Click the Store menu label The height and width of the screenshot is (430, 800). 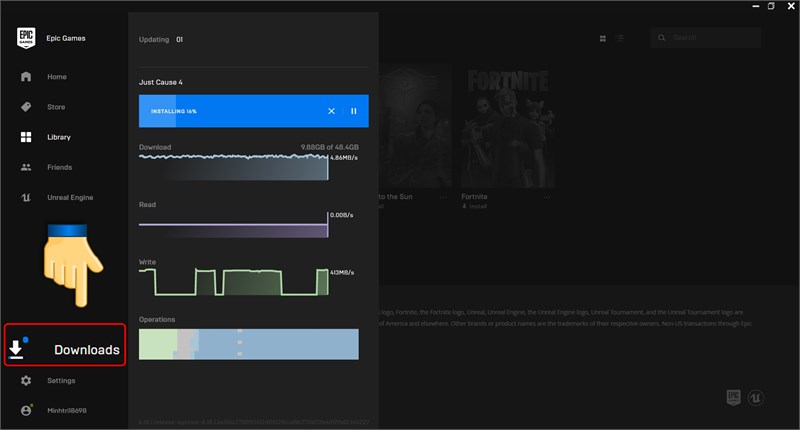tap(56, 107)
